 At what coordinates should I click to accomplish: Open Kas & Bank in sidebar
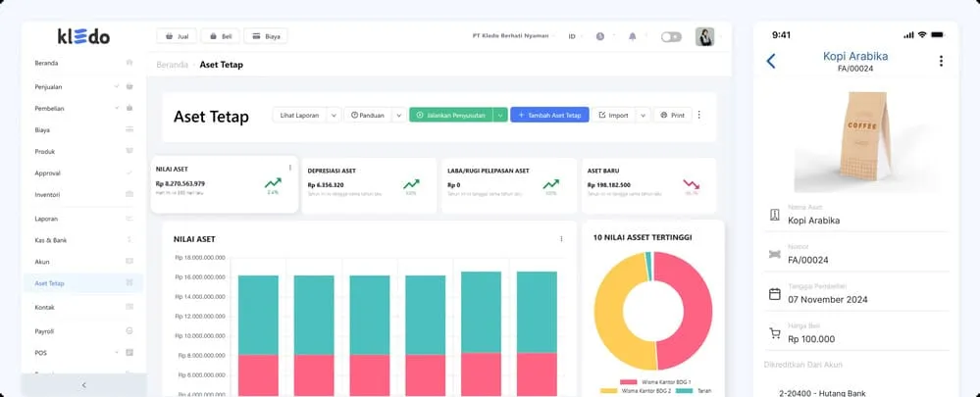(83, 240)
